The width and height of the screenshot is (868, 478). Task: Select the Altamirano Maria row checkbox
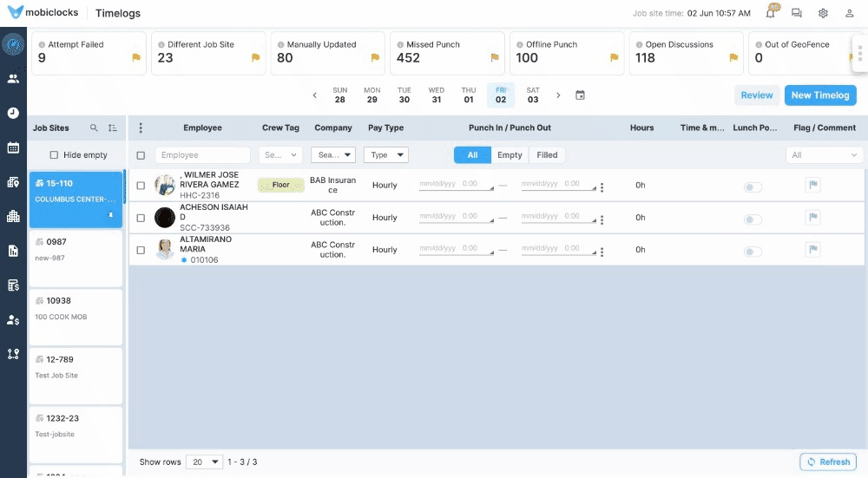(x=141, y=250)
